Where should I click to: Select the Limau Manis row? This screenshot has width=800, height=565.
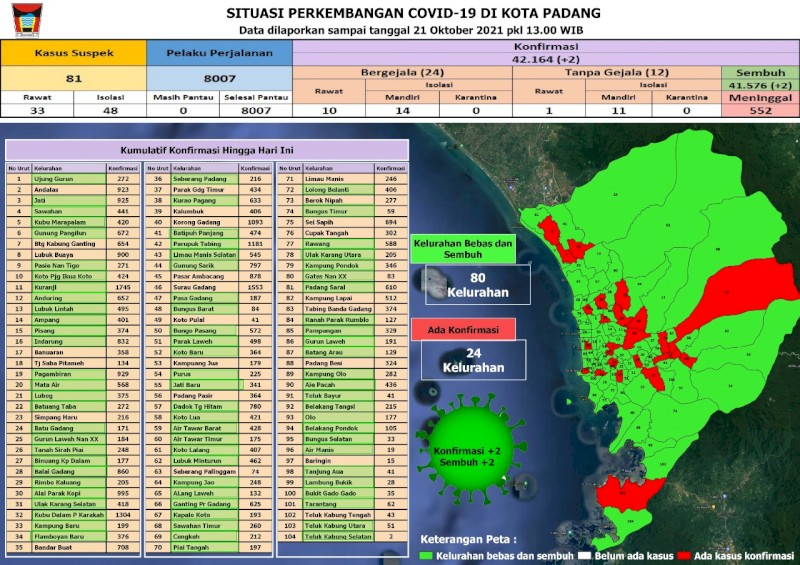pyautogui.click(x=343, y=179)
